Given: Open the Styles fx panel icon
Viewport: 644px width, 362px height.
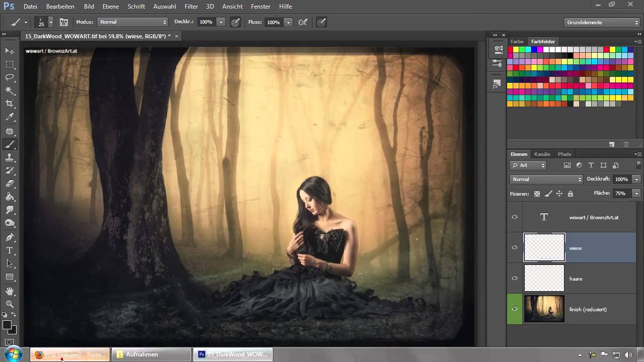Looking at the screenshot, I should pos(497,85).
